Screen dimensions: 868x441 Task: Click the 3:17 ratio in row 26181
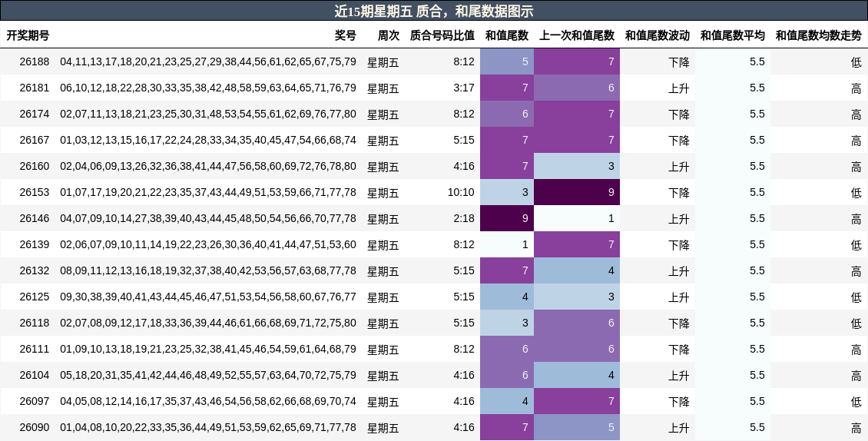click(464, 88)
